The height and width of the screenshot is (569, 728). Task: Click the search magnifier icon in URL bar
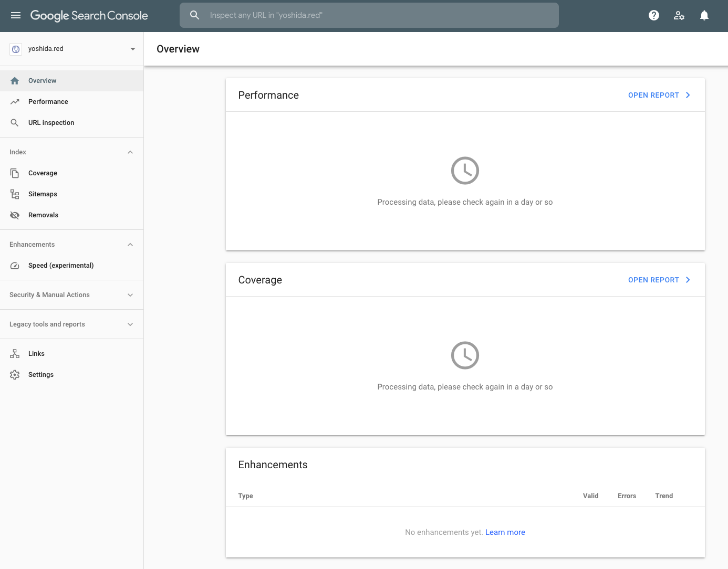195,15
